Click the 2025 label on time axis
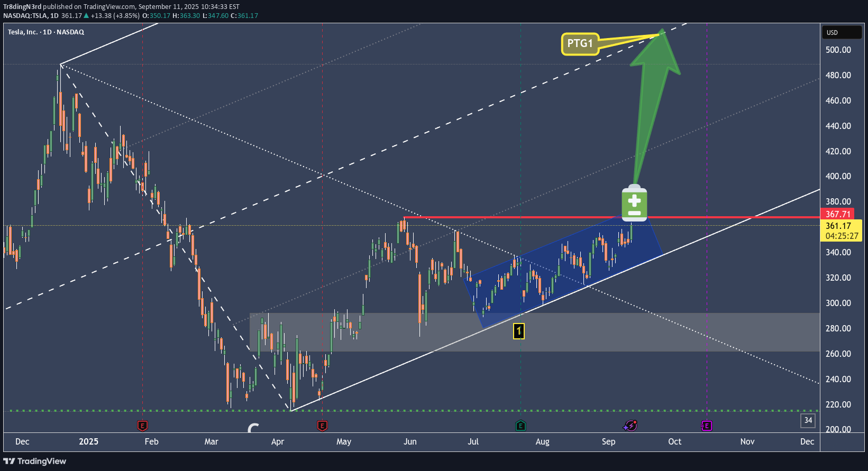Viewport: 868px width, 471px height. pyautogui.click(x=88, y=441)
